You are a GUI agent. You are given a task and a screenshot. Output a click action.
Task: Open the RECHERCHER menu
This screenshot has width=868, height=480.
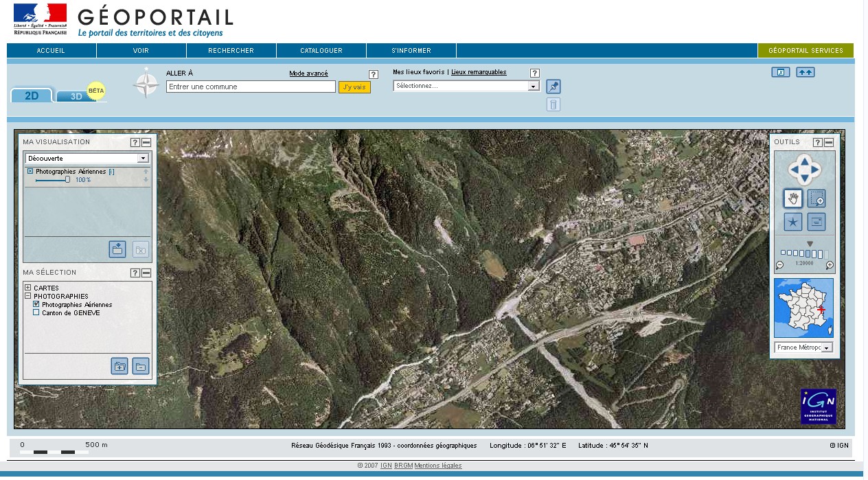tap(231, 51)
